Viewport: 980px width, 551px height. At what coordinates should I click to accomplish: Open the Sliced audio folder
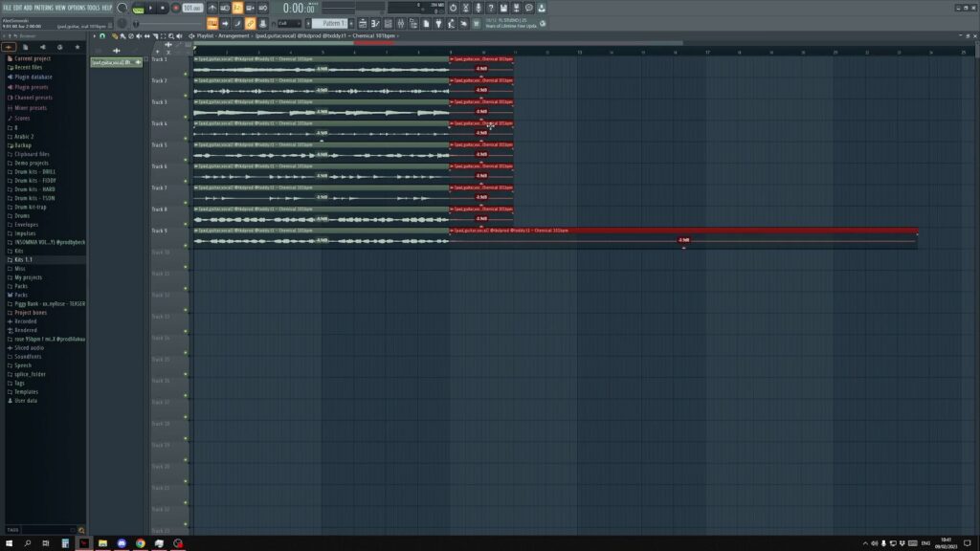29,347
